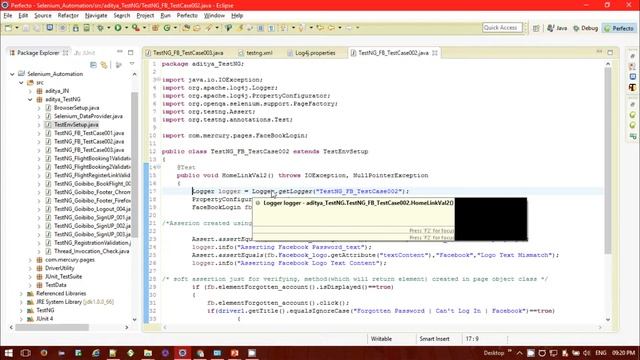Select TestEnvSetup.java in Package Explorer
Viewport: 640px width, 360px height.
tap(76, 125)
